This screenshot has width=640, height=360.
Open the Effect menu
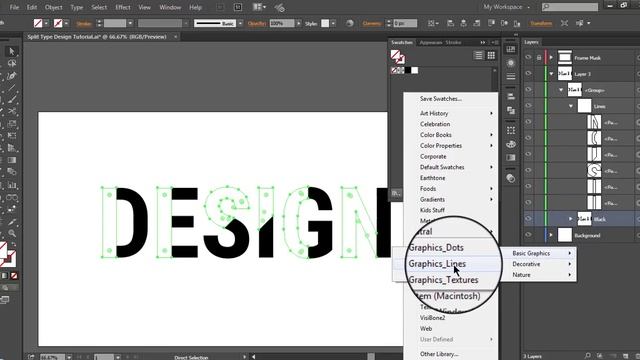pyautogui.click(x=123, y=7)
